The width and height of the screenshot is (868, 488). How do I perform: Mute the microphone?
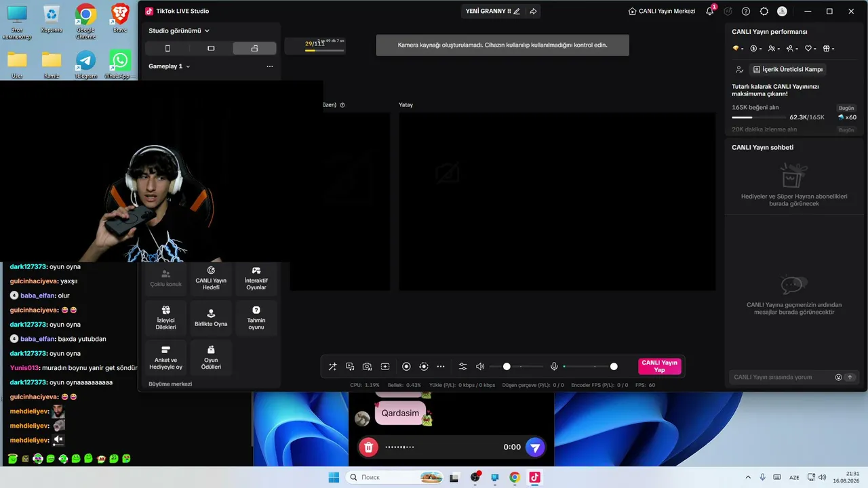click(x=554, y=367)
